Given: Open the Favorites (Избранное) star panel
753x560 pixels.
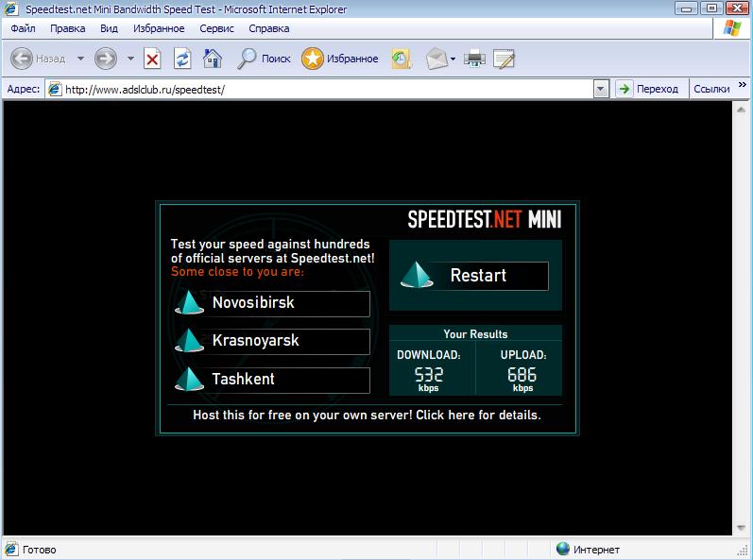Looking at the screenshot, I should point(340,59).
